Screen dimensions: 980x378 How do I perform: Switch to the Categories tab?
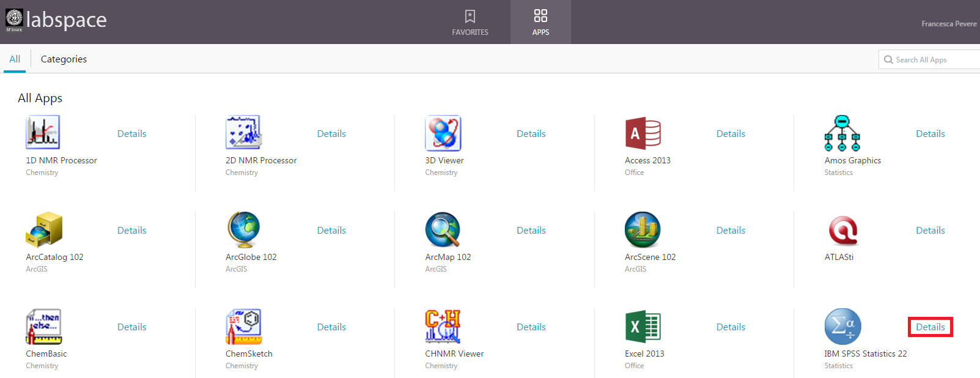(x=64, y=59)
